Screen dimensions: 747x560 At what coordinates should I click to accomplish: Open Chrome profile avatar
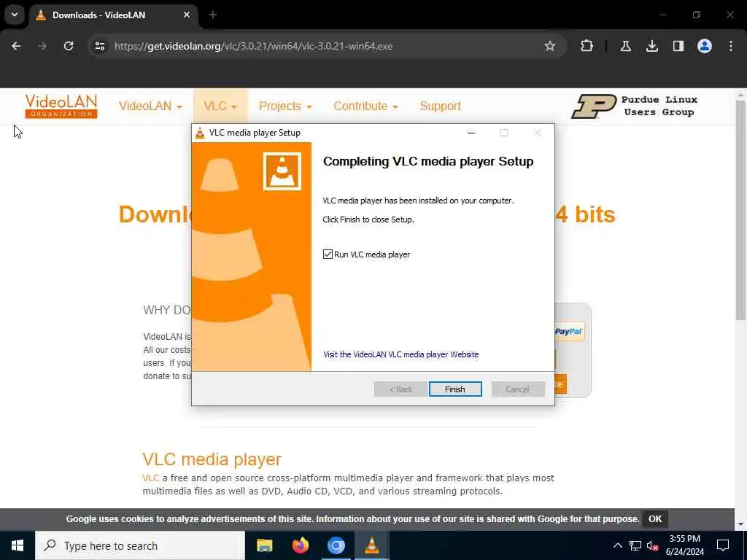[x=705, y=46]
